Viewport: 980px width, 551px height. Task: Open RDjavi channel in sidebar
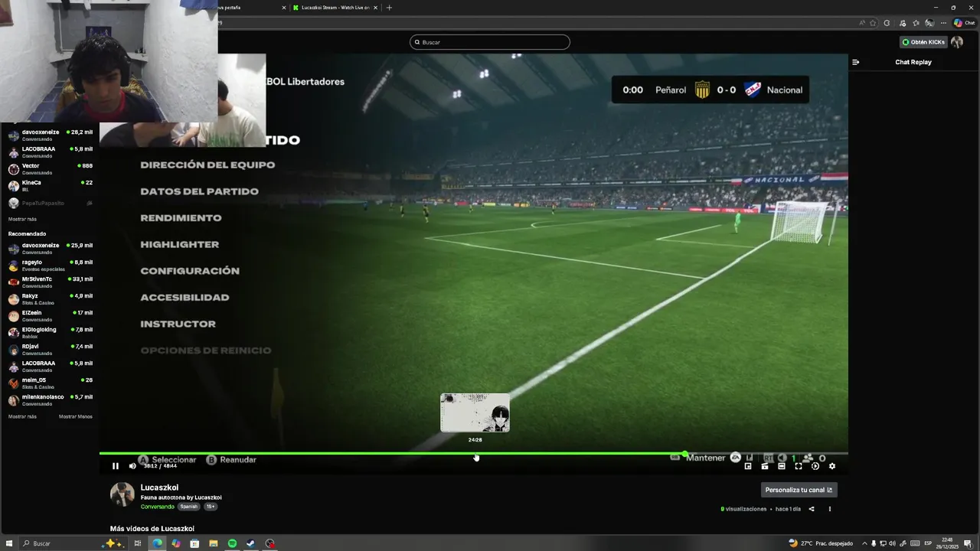click(50, 349)
